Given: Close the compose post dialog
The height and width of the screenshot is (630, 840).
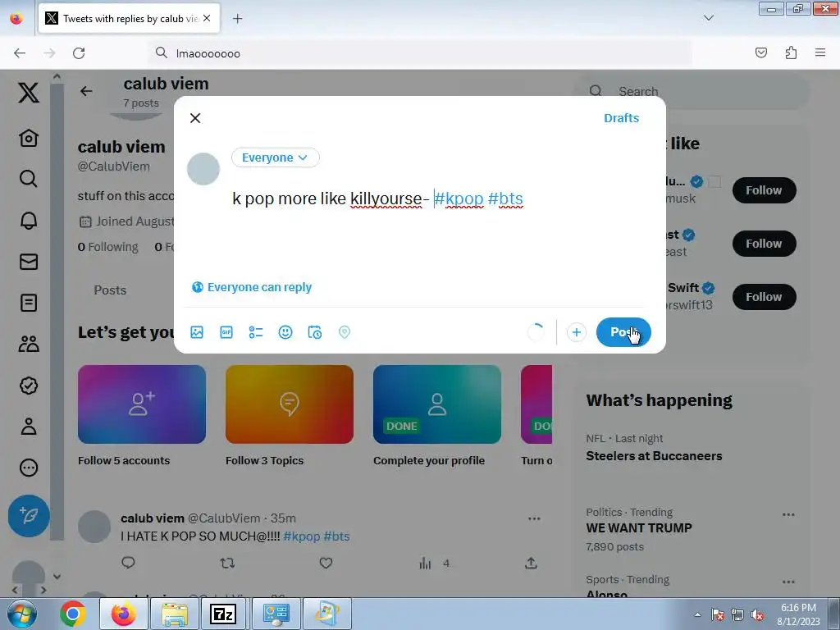Looking at the screenshot, I should tap(195, 118).
